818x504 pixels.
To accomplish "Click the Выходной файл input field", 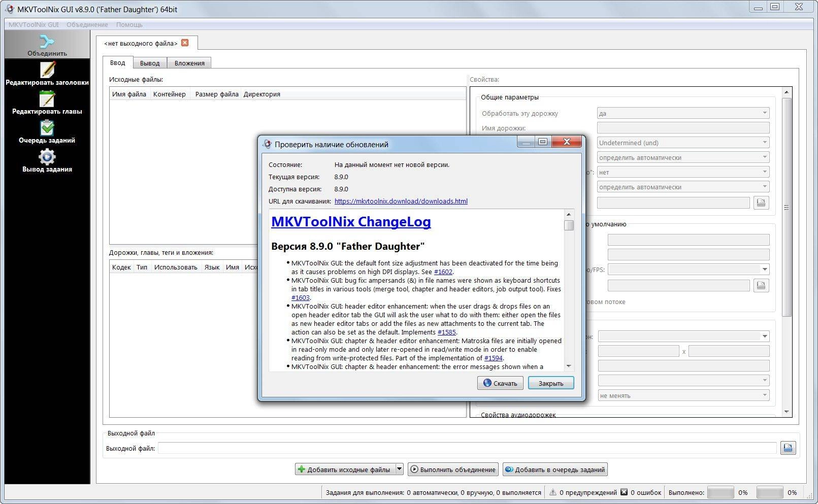I will (x=467, y=448).
